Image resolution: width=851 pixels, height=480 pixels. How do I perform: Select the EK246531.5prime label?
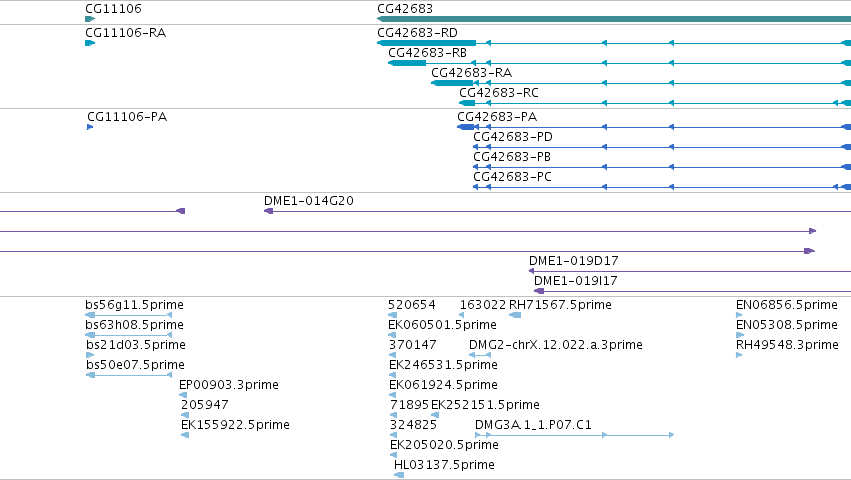(443, 365)
